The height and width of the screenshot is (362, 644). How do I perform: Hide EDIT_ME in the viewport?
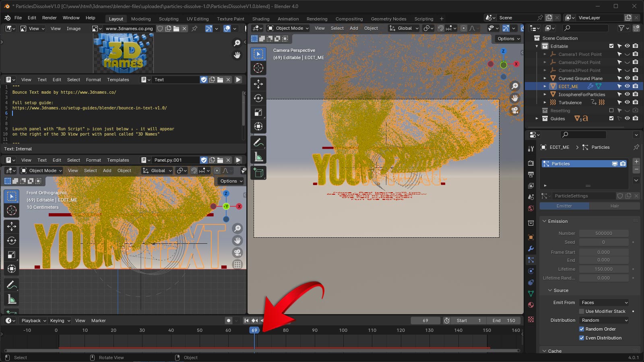pyautogui.click(x=627, y=86)
